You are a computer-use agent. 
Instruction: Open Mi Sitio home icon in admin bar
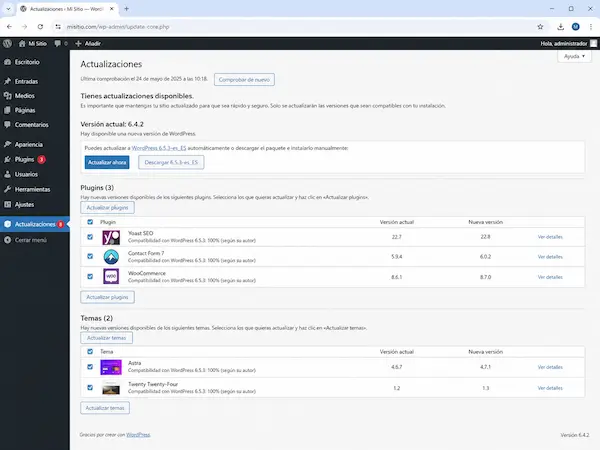(x=22, y=44)
